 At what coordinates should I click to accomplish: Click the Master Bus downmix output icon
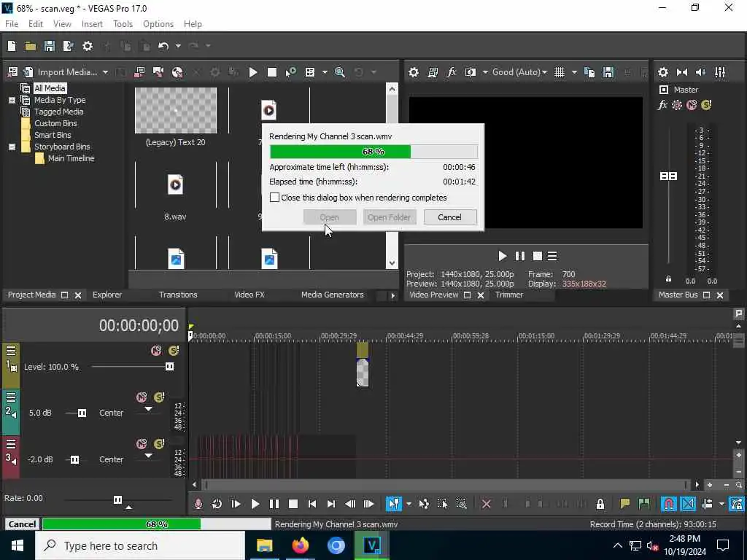(x=682, y=72)
